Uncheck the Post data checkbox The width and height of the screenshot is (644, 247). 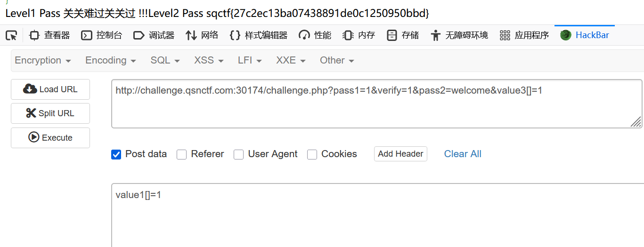coord(116,154)
